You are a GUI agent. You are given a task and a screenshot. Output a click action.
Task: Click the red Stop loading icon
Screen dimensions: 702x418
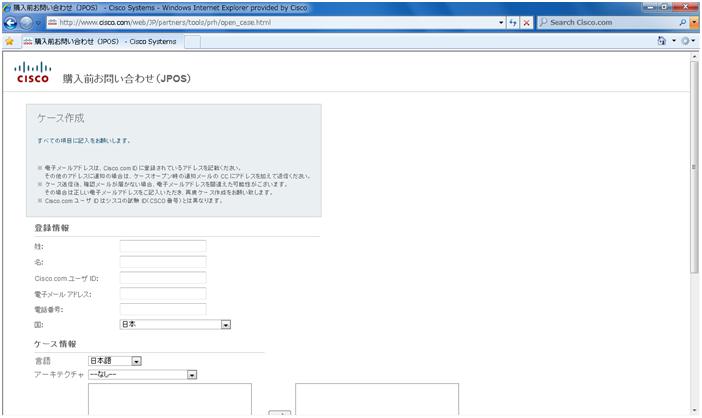[526, 22]
